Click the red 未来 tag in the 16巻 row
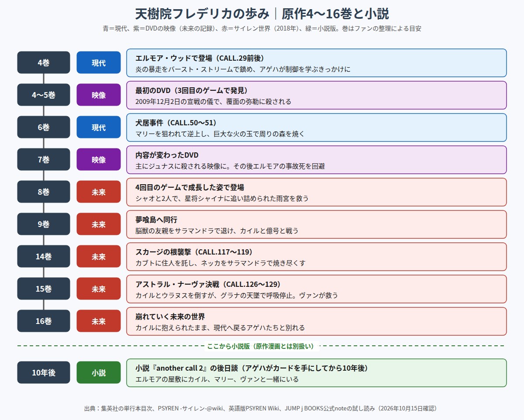The width and height of the screenshot is (524, 420). click(99, 321)
